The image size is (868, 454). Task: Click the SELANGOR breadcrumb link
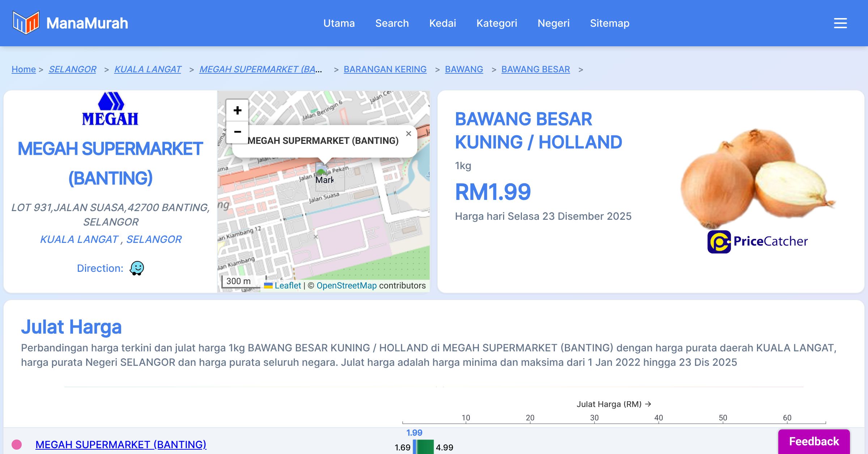[72, 69]
